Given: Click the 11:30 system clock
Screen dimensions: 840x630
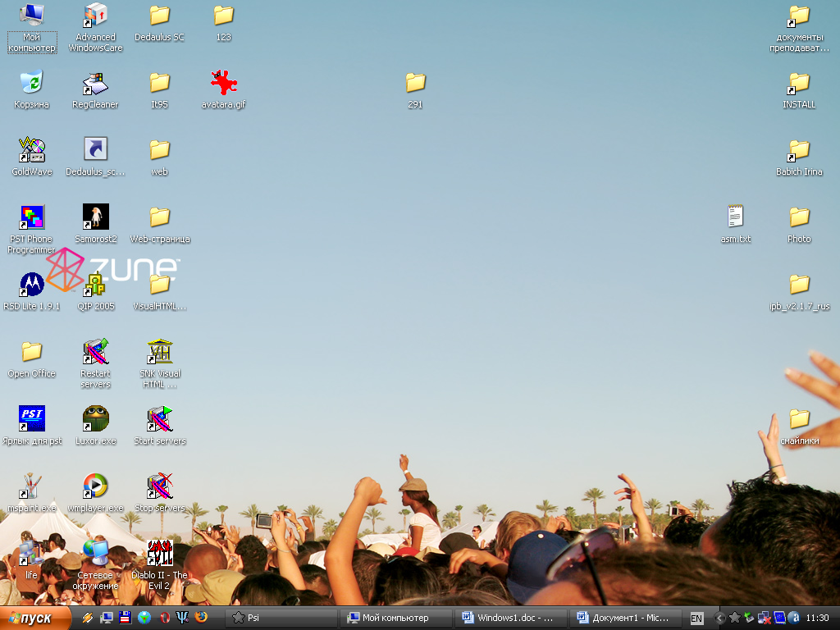Looking at the screenshot, I should [818, 619].
